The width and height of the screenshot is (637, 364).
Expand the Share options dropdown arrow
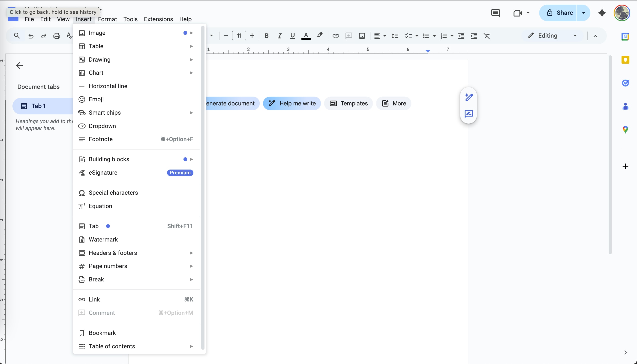coord(583,13)
